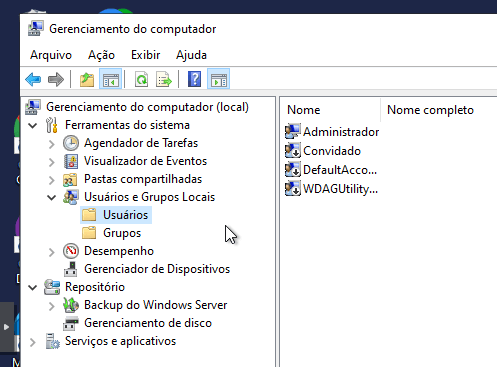Expand the Serviços e aplicativos node
Image resolution: width=497 pixels, height=367 pixels.
32,342
